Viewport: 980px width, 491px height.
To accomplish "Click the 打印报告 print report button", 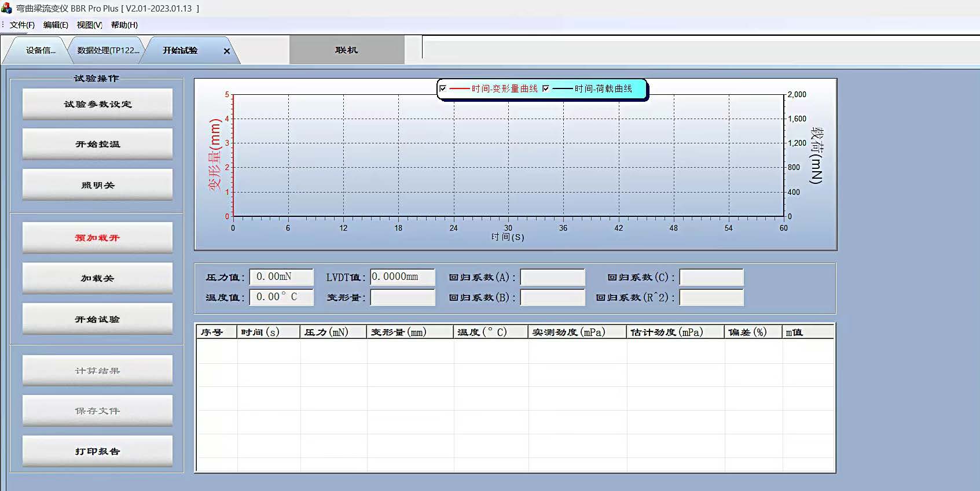I will coord(97,451).
